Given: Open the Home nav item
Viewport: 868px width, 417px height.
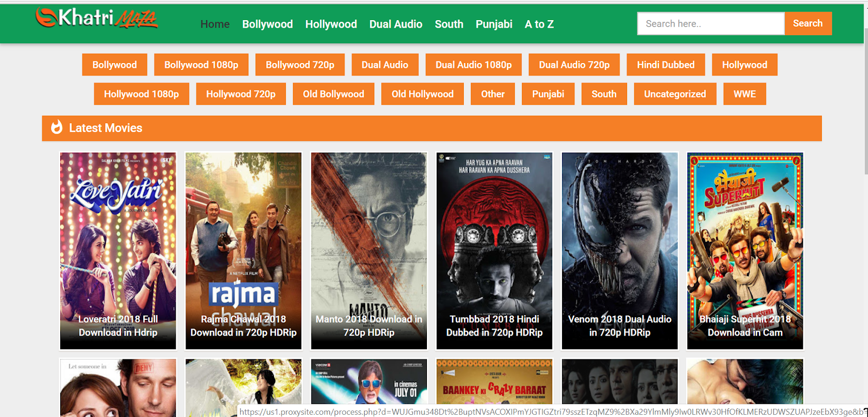Looking at the screenshot, I should click(x=215, y=24).
